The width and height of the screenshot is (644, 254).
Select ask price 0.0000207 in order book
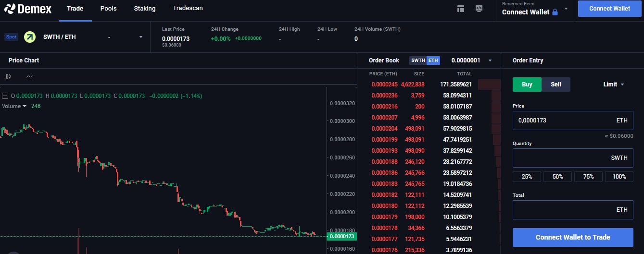point(385,118)
